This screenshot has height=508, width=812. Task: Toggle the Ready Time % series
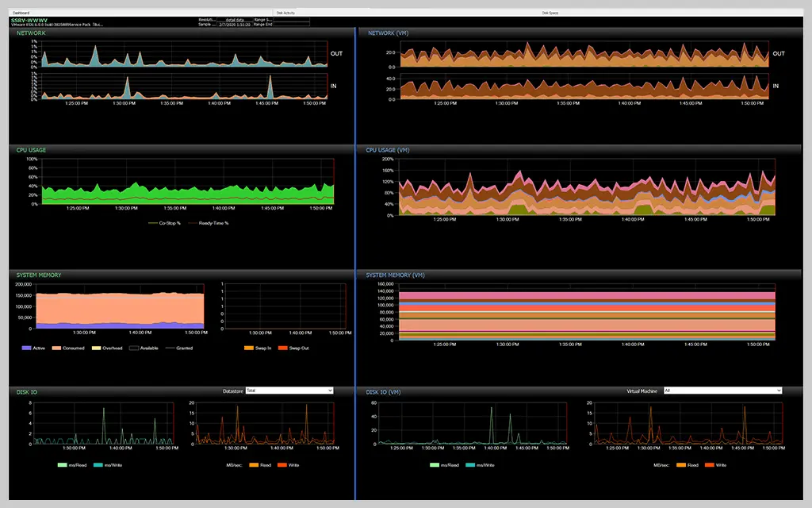click(x=213, y=223)
